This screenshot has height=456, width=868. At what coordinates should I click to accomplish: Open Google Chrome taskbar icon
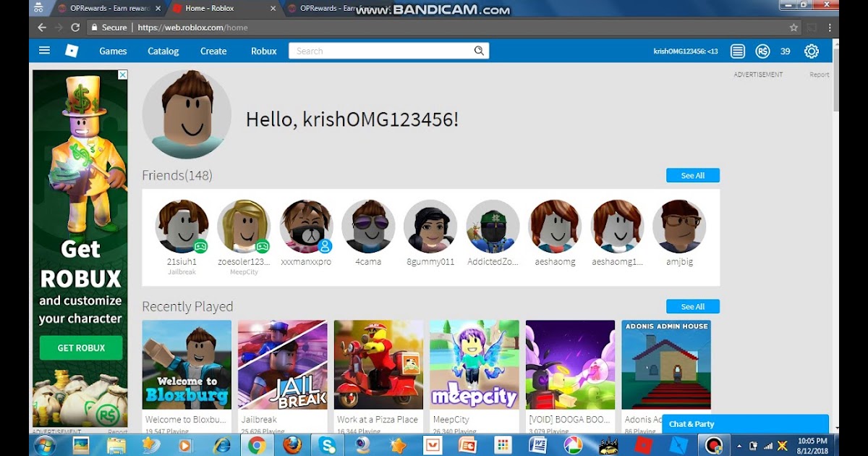[x=257, y=445]
